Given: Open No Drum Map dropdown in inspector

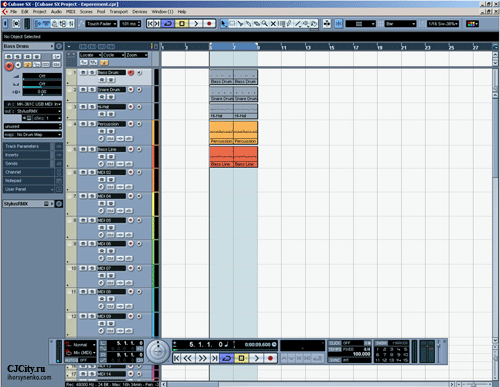Looking at the screenshot, I should pos(33,135).
